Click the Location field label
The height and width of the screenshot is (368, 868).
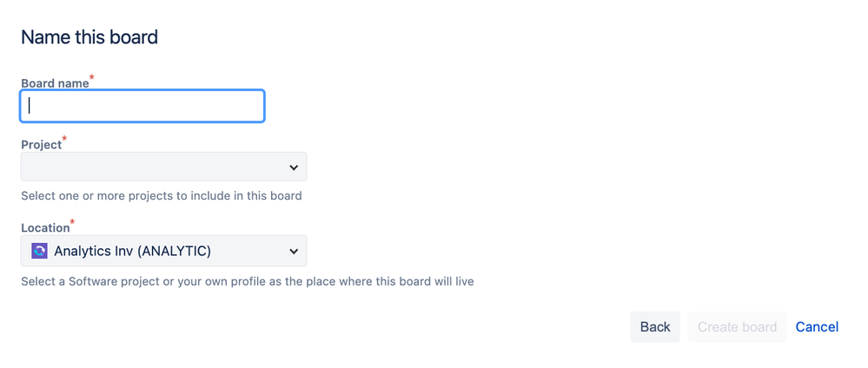[45, 227]
